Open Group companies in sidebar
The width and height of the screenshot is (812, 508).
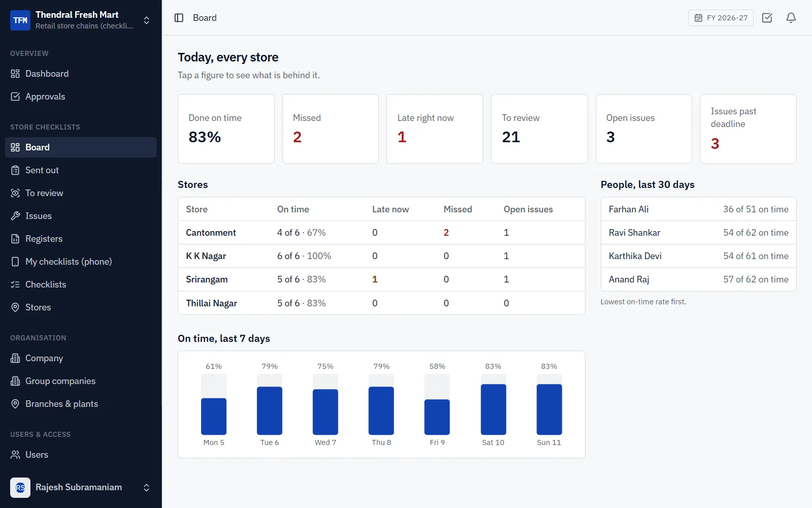[81, 381]
